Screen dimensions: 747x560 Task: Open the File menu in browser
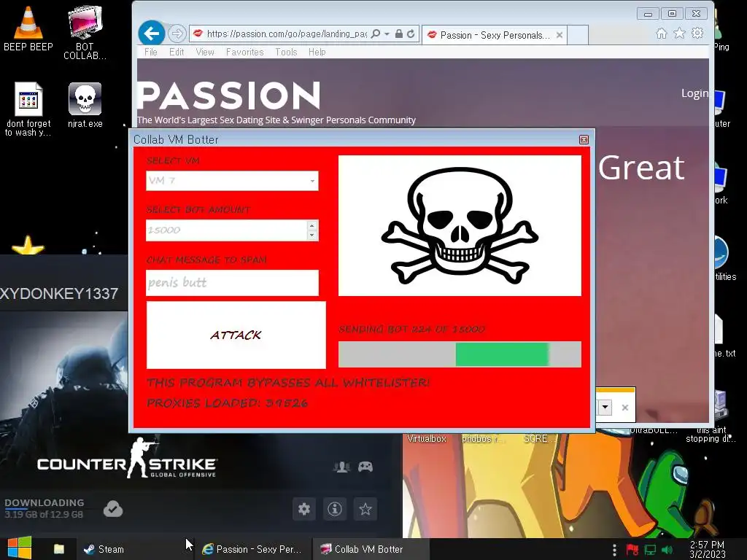tap(150, 52)
